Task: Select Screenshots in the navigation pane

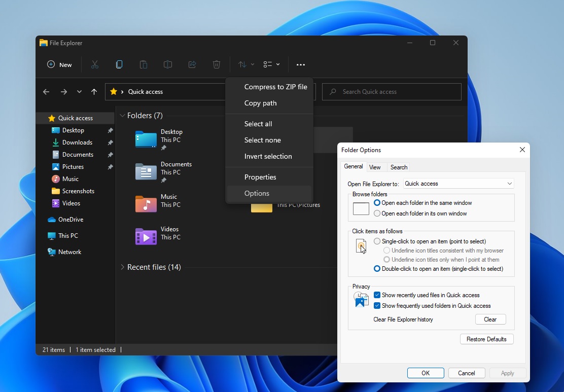Action: click(x=76, y=191)
